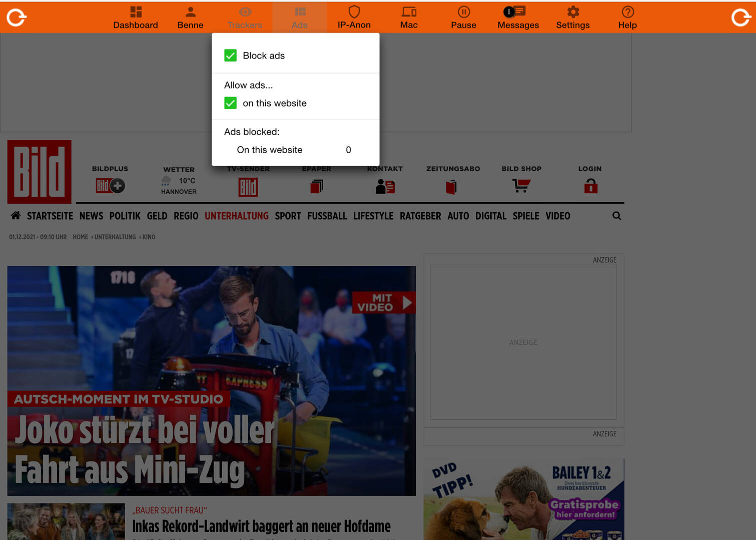
Task: Click the home icon in navigation bar
Action: point(16,215)
